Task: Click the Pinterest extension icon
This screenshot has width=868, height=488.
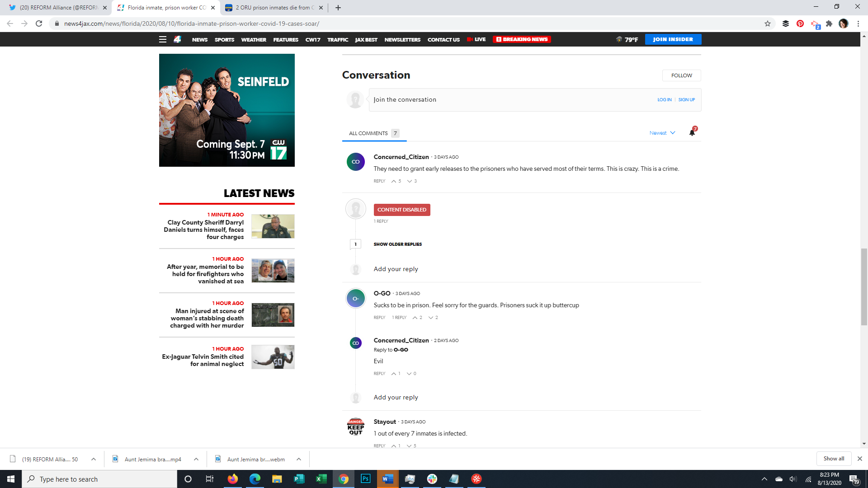Action: tap(800, 23)
